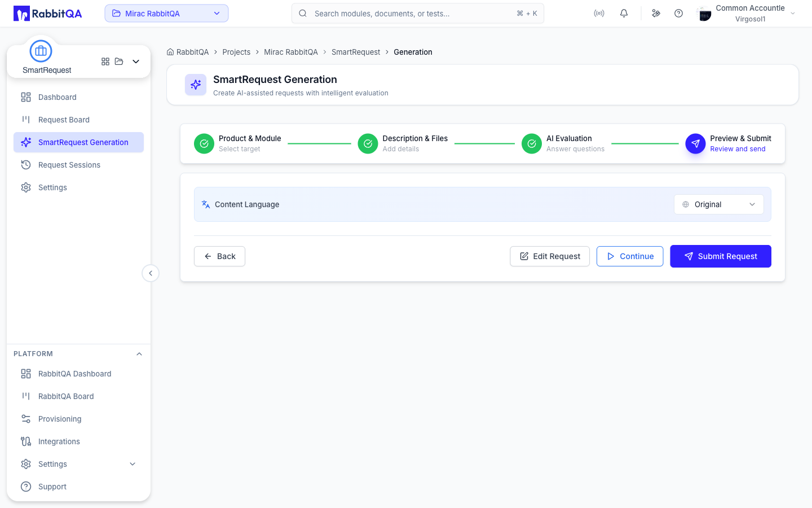
Task: Select SmartRequest Generation menu item
Action: tap(78, 142)
